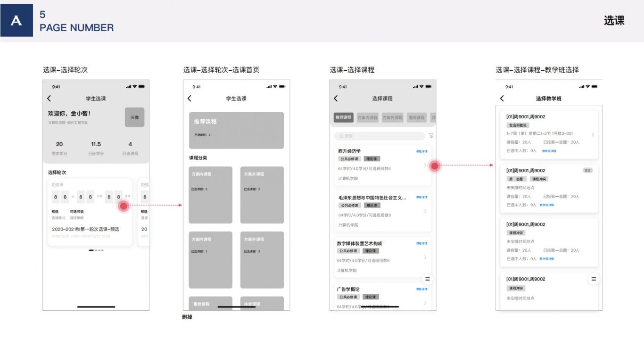Click battery icon in 选课首页 status bar
This screenshot has width=644, height=340.
point(282,87)
